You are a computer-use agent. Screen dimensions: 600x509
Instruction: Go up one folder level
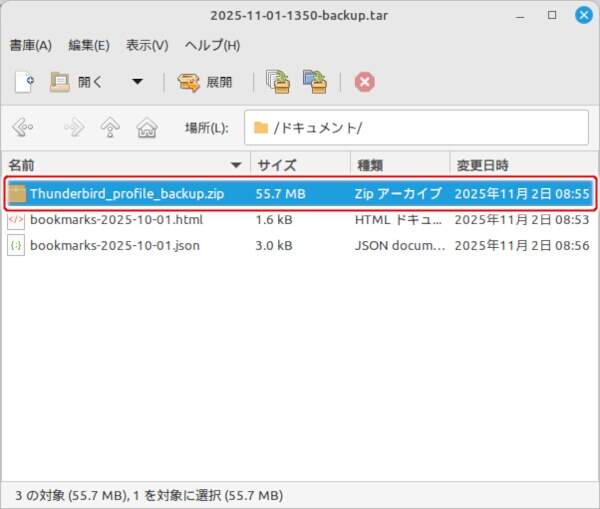[x=111, y=128]
